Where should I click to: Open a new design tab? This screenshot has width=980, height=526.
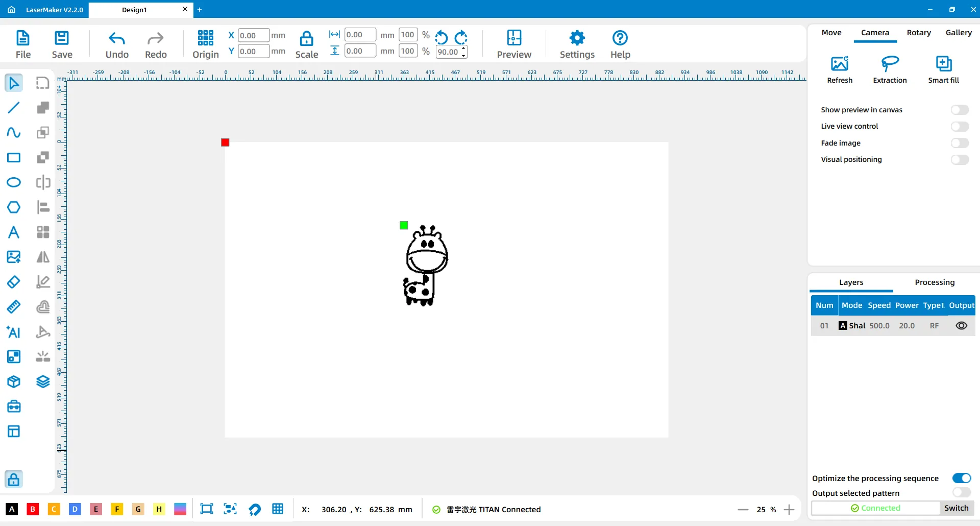click(200, 10)
